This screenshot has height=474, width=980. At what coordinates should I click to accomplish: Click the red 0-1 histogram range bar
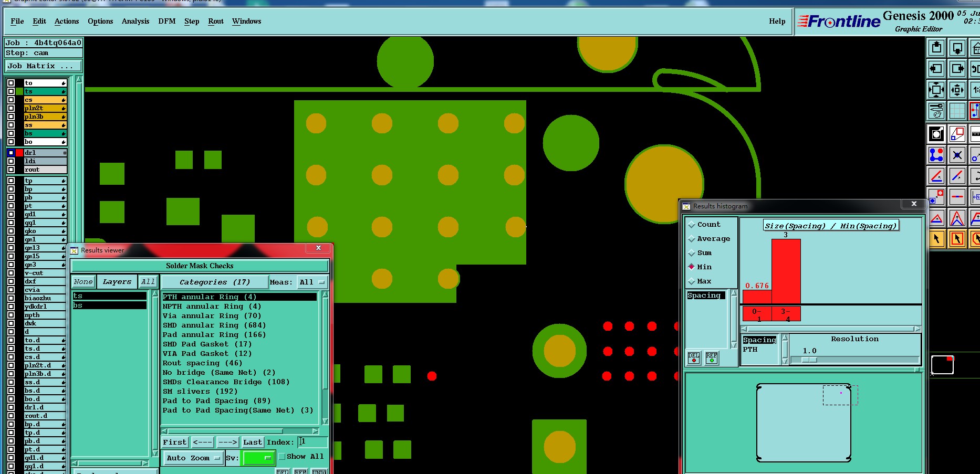click(757, 313)
